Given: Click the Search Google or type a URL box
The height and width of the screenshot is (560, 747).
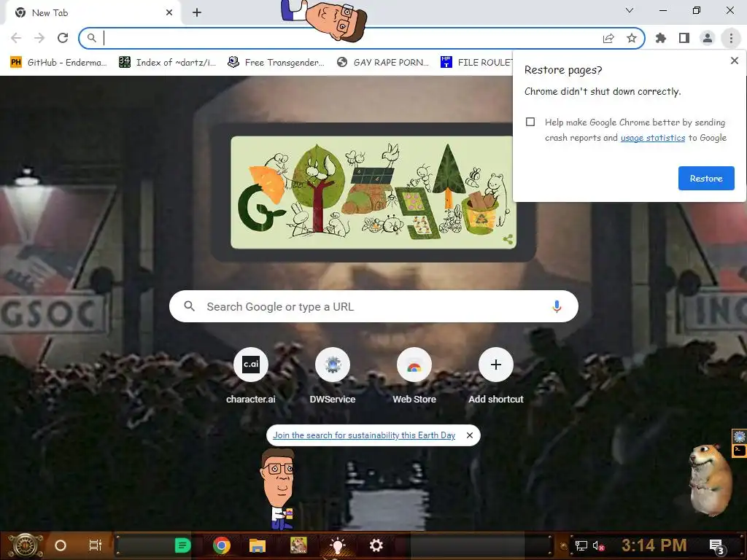Looking at the screenshot, I should [x=373, y=306].
